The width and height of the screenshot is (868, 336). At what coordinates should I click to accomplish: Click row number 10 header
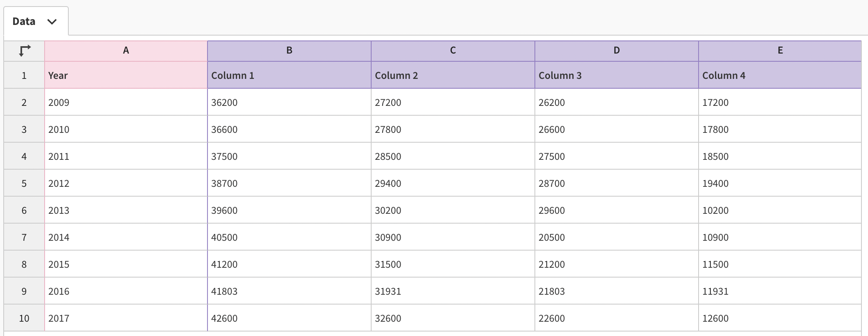point(24,318)
